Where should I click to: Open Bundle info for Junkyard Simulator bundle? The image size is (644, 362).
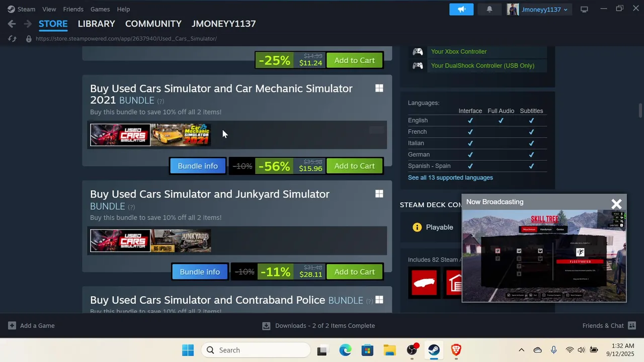pos(200,272)
